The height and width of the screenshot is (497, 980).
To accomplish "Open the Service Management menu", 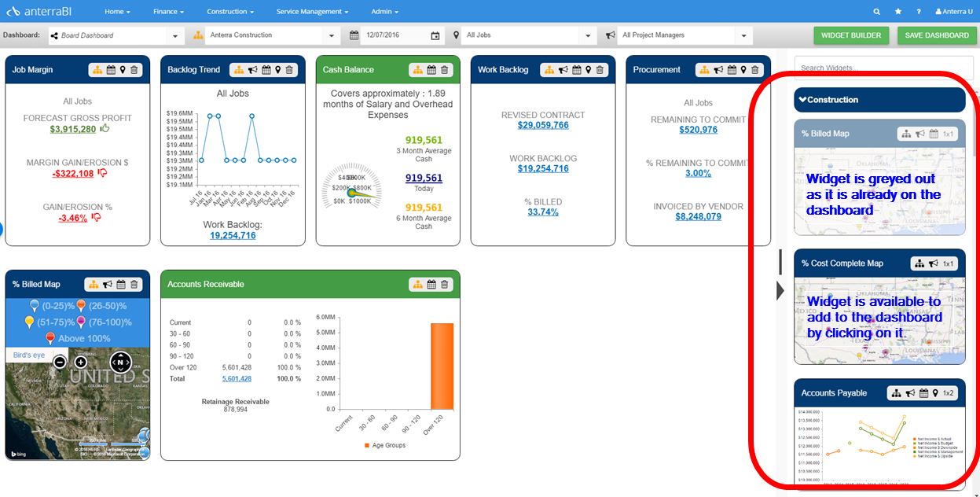I will pyautogui.click(x=313, y=12).
